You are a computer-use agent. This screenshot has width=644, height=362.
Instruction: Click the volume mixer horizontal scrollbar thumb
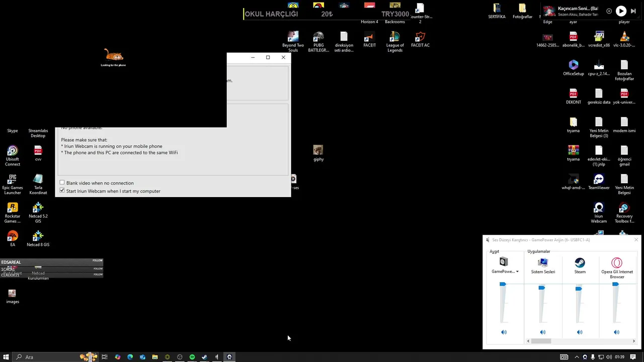click(x=541, y=341)
